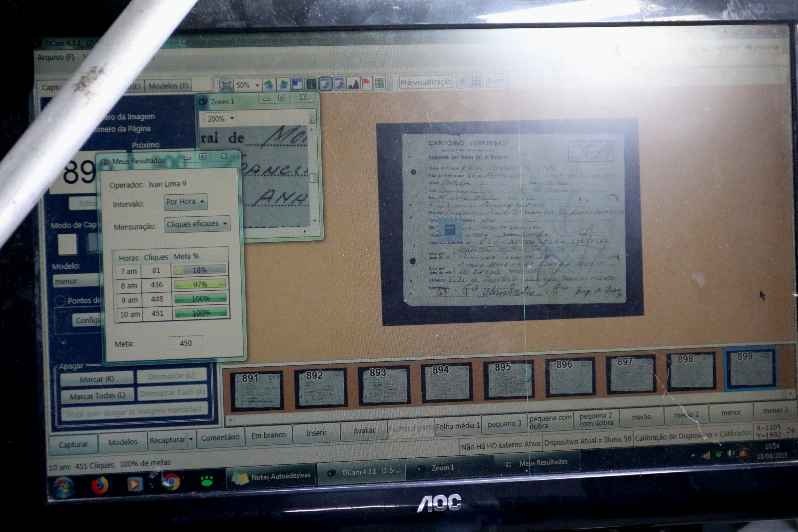The height and width of the screenshot is (532, 798).
Task: Select the bottom Modelos tab
Action: click(x=123, y=442)
